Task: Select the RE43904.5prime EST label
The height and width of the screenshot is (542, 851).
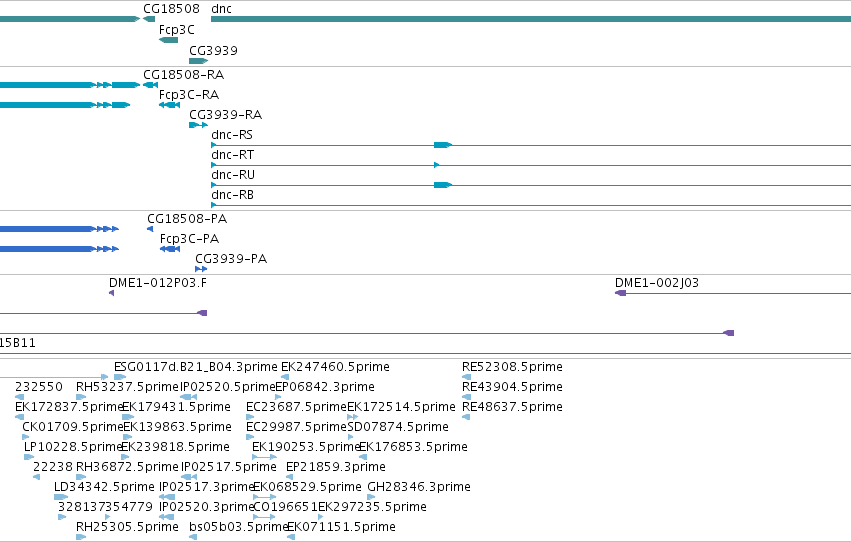Action: tap(512, 387)
